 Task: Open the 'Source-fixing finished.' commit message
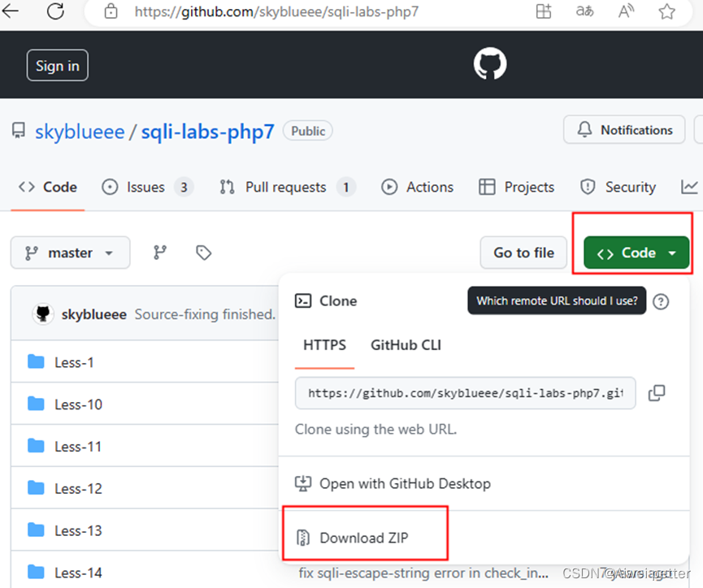(205, 314)
